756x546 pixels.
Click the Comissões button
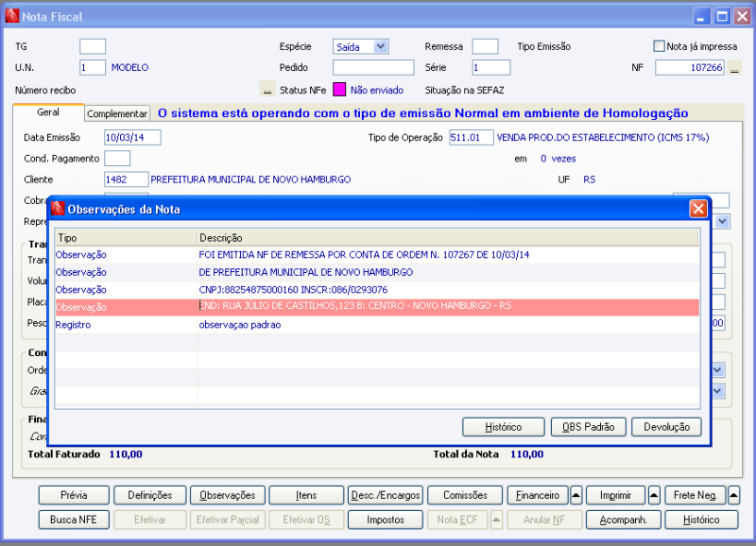pyautogui.click(x=465, y=495)
